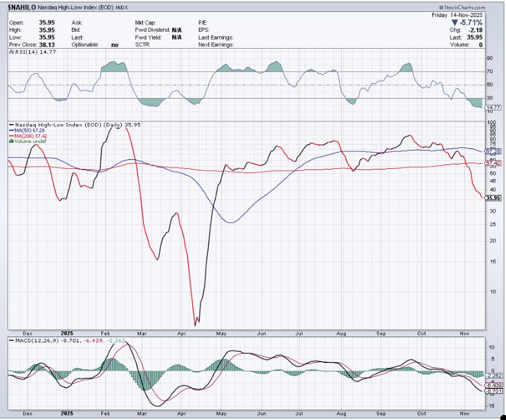Viewport: 506px width, 420px height.
Task: Click the Fwd Dividend N/A value
Action: 177,30
